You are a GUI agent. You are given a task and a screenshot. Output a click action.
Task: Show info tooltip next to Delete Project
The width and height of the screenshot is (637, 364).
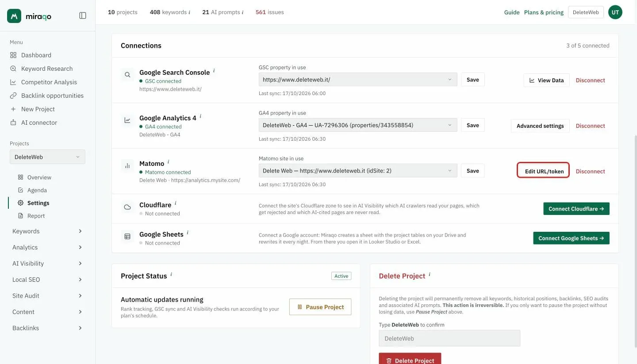pos(430,274)
